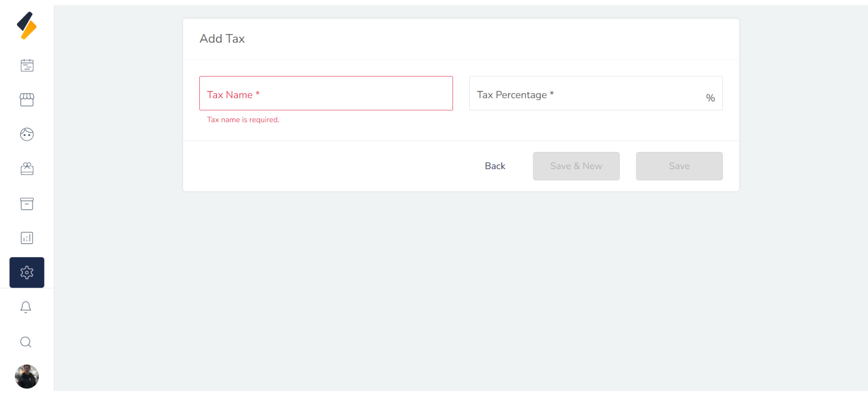Open the bar chart reports icon
This screenshot has height=396, width=868.
pos(27,238)
